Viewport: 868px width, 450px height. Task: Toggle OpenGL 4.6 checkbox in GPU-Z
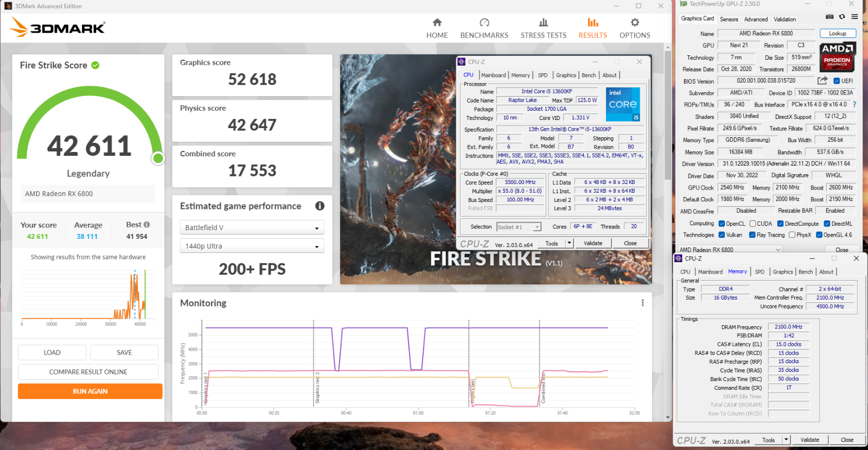pyautogui.click(x=819, y=235)
